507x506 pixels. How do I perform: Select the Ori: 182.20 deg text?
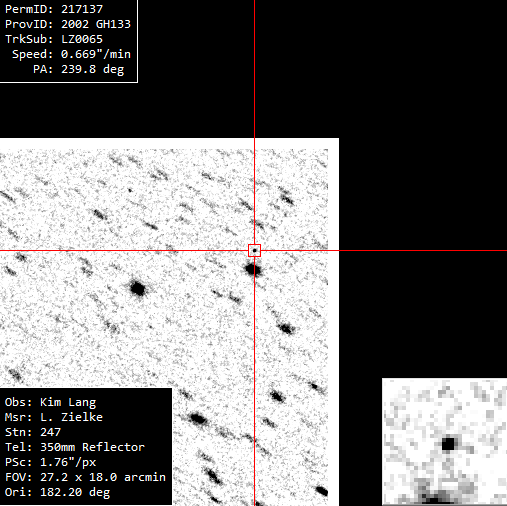pyautogui.click(x=57, y=492)
